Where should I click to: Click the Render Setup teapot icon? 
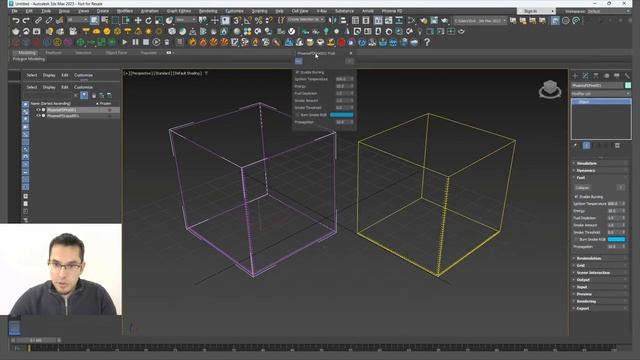424,20
